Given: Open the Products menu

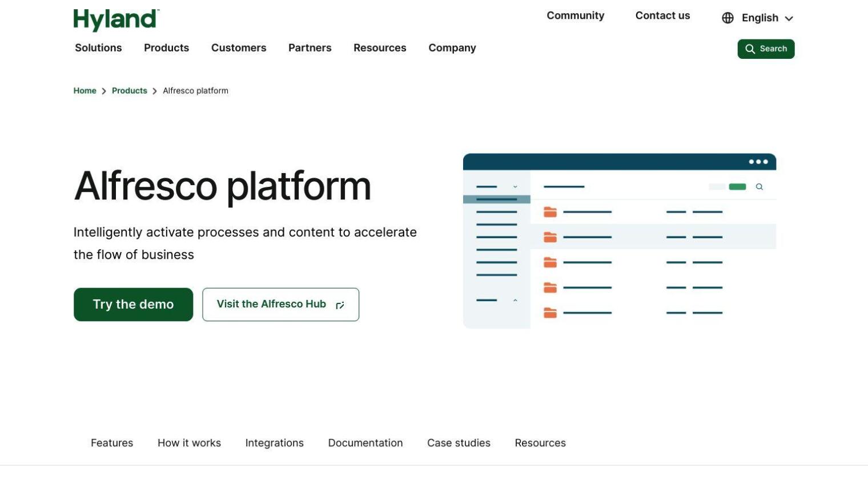Looking at the screenshot, I should (x=166, y=48).
